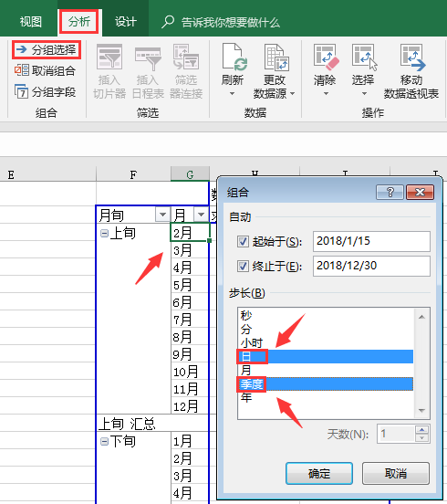Expand the Refresh (刷新) dropdown arrow
447x504 pixels.
tap(233, 93)
